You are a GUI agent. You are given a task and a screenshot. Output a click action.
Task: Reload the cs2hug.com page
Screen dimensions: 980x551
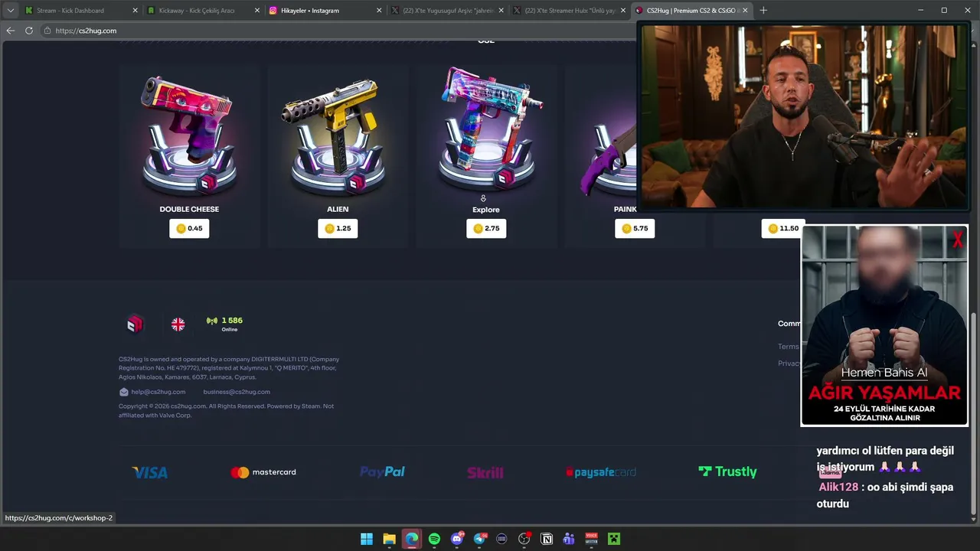point(29,31)
